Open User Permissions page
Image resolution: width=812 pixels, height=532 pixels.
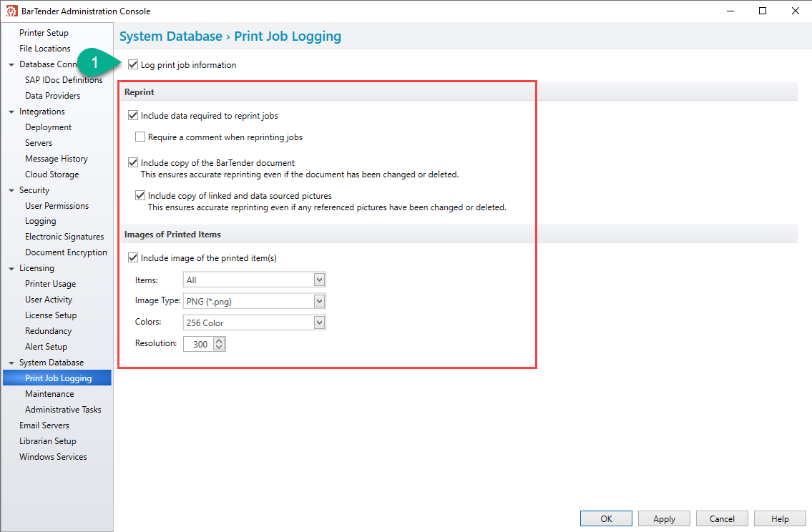pyautogui.click(x=57, y=205)
